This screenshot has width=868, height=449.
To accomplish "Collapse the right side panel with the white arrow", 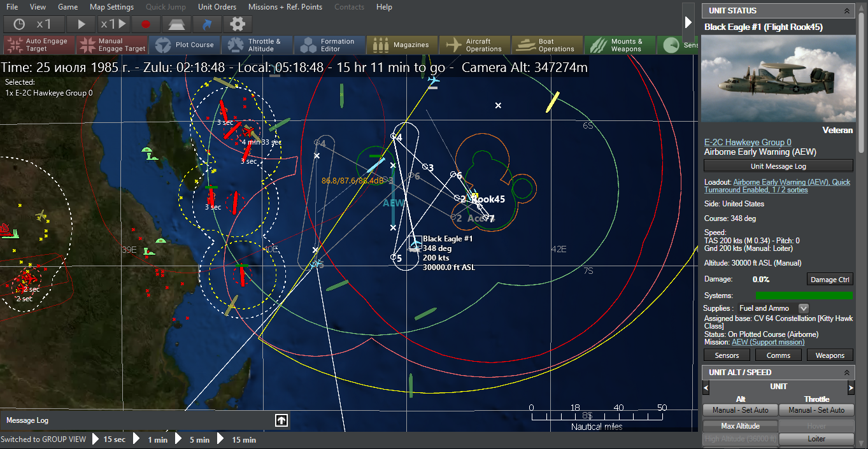I will 688,22.
